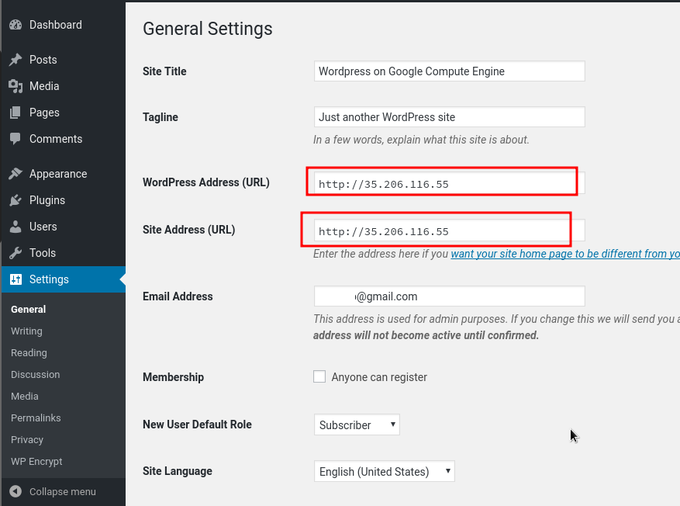Image resolution: width=680 pixels, height=506 pixels.
Task: Open Tools menu label
Action: tap(42, 253)
